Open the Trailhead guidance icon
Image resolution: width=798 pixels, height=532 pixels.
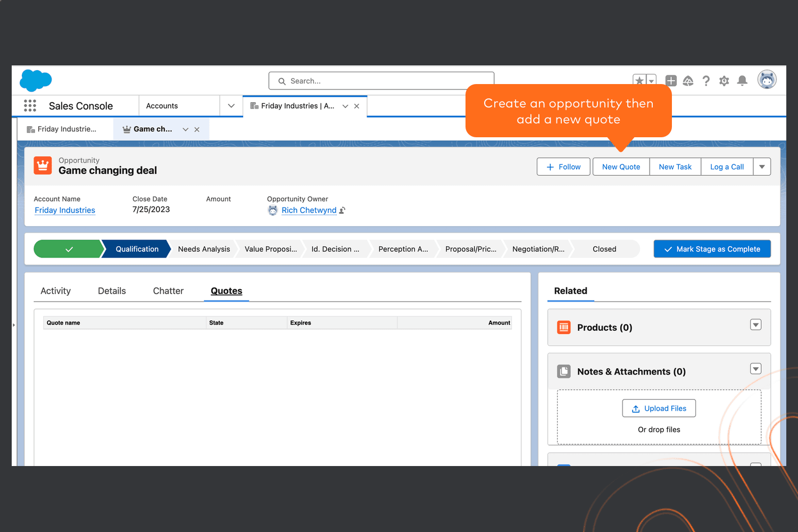pos(688,81)
